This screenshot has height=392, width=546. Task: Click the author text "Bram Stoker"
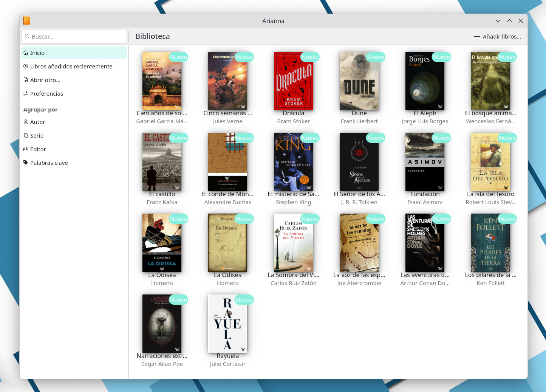(x=293, y=121)
